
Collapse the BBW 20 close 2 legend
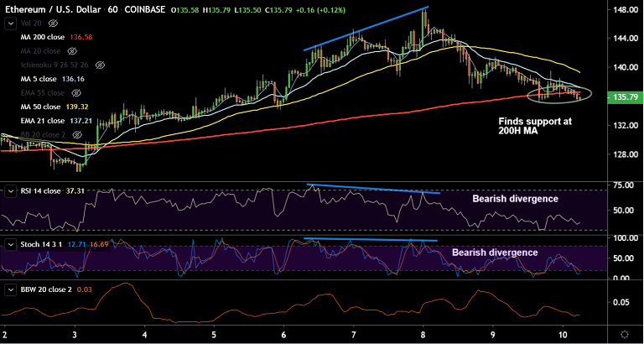11,289
